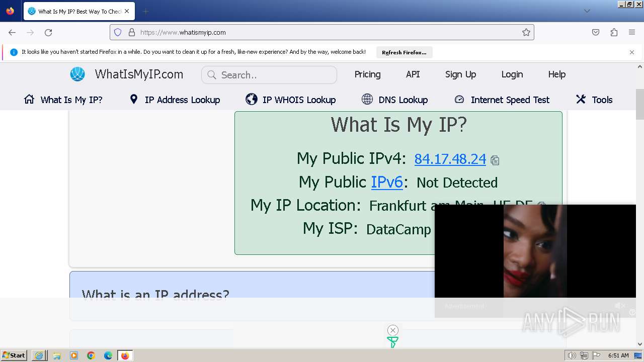Open the system volume icon

click(572, 355)
